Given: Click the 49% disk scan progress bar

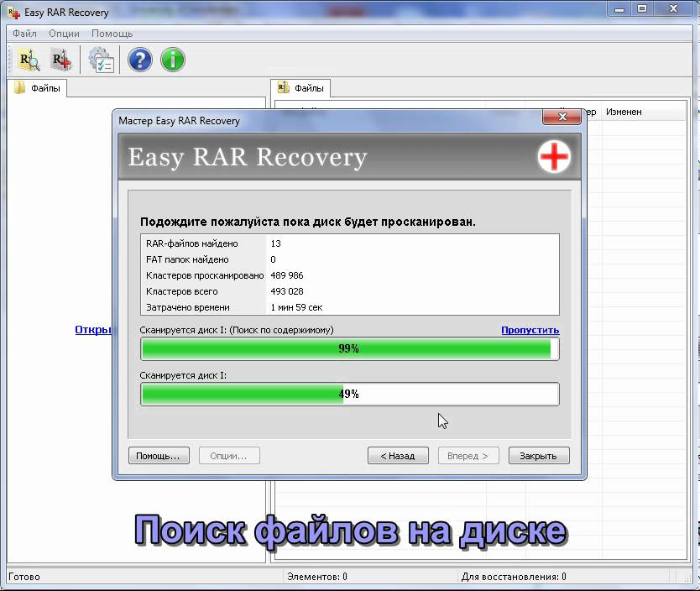Looking at the screenshot, I should tap(349, 395).
